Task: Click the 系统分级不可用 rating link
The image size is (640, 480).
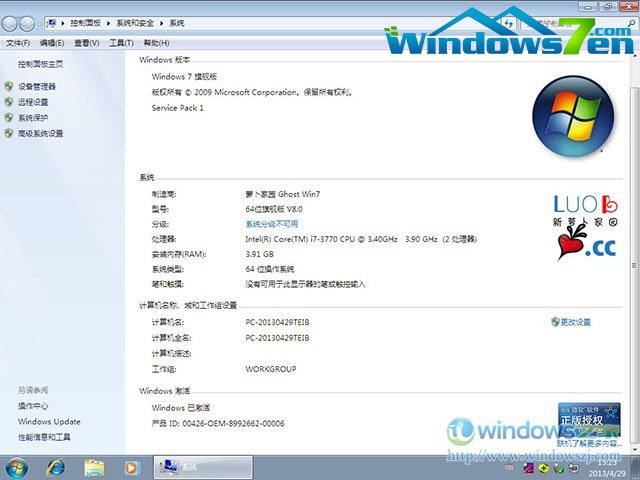Action: [x=271, y=224]
